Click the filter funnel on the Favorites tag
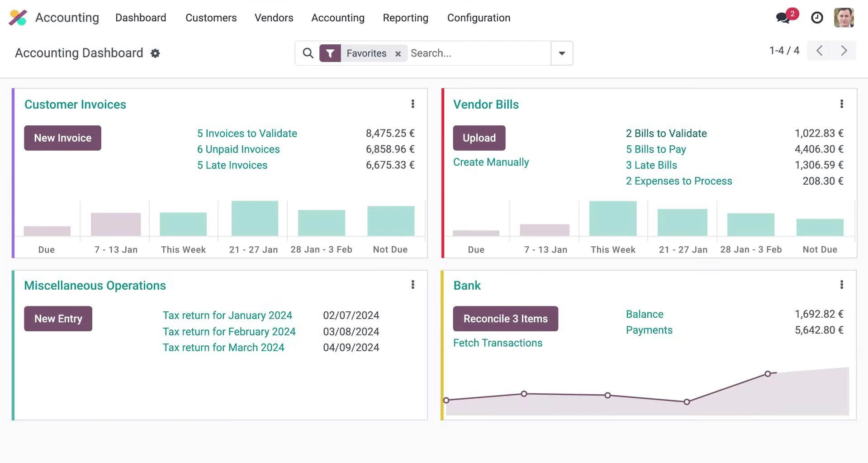This screenshot has height=463, width=868. (330, 53)
